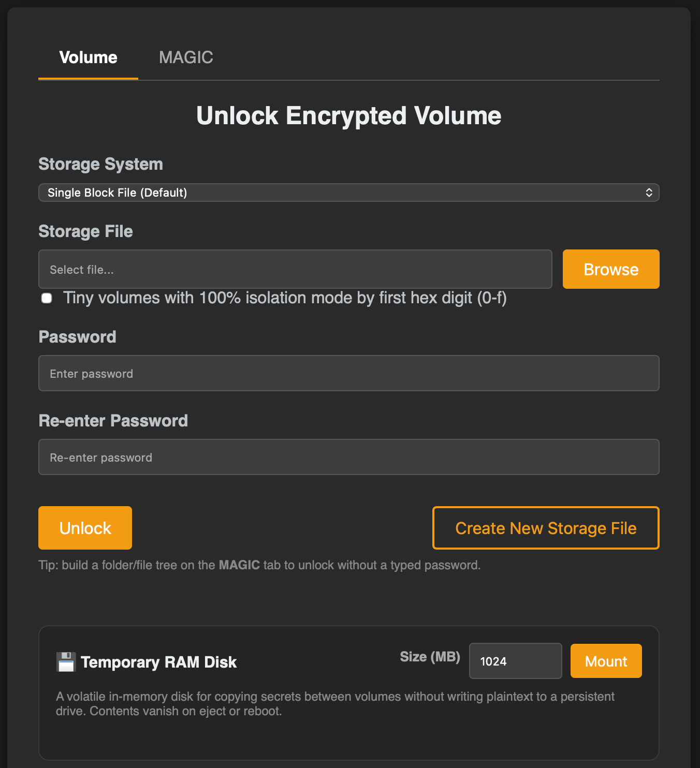
Task: Click the floppy disk RAM Disk icon
Action: (66, 662)
